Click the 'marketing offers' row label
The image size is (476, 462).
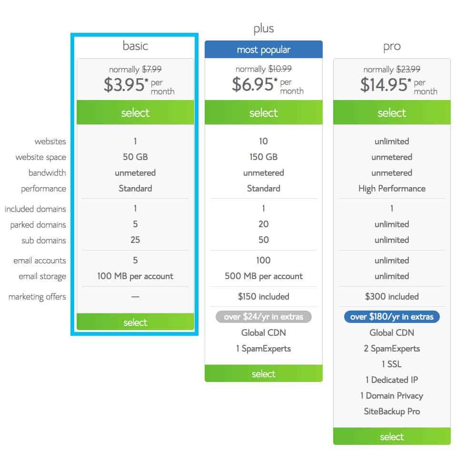pos(37,297)
